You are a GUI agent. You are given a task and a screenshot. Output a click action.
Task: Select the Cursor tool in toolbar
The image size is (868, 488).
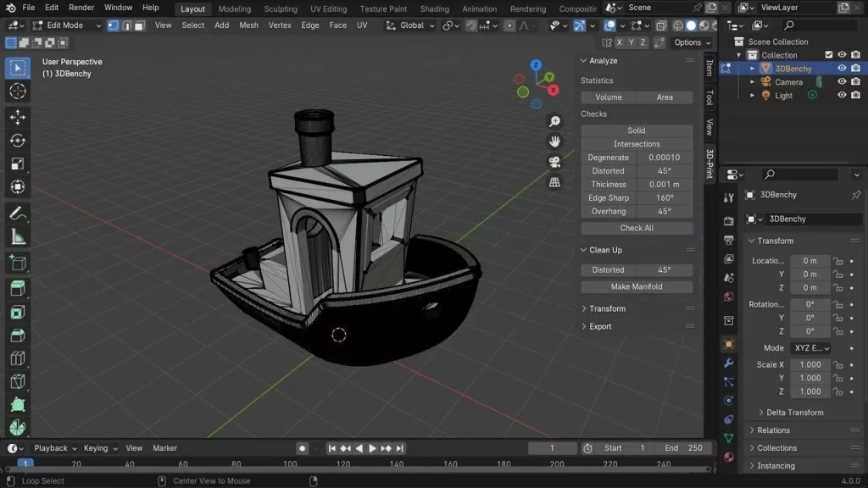17,91
